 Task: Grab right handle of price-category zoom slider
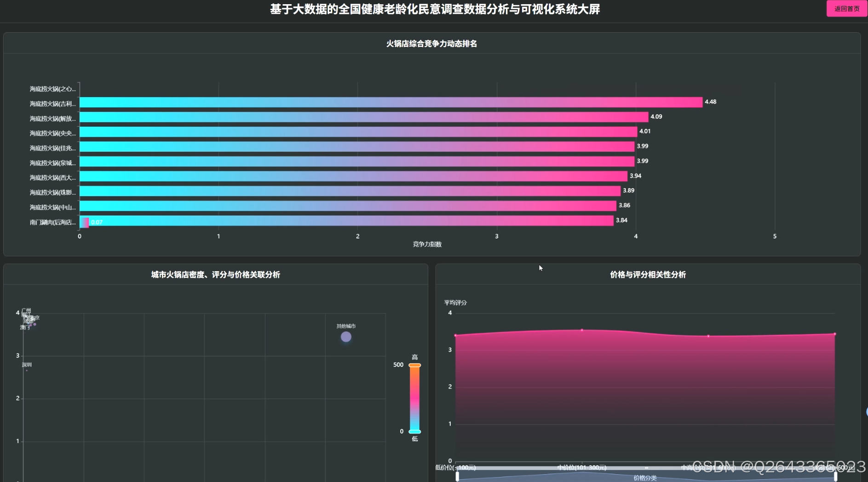835,476
